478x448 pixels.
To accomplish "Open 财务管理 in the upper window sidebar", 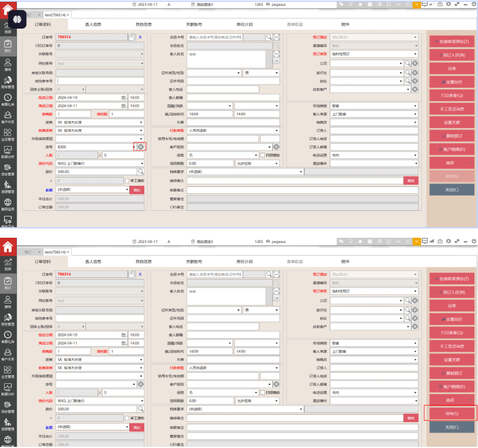I will click(x=8, y=82).
